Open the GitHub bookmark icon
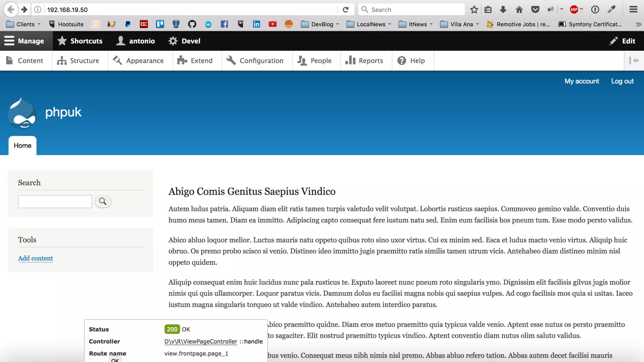The image size is (644, 362). tap(192, 24)
